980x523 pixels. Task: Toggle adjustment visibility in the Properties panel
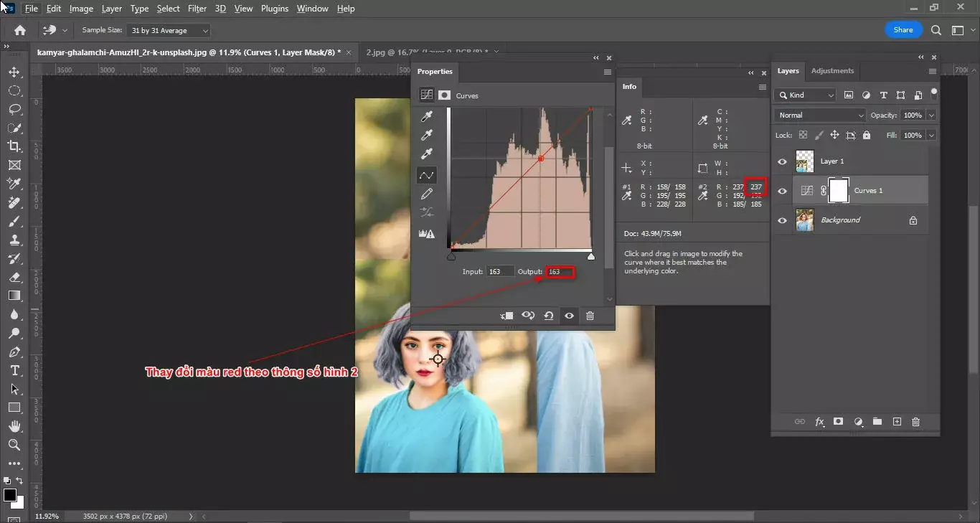coord(569,316)
